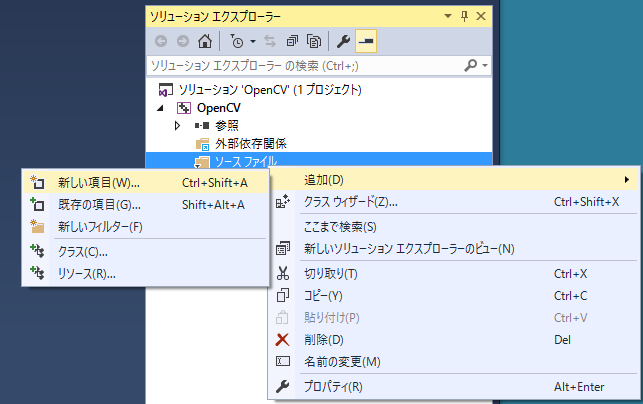
Task: Select 新しい項目(W)... from the submenu
Action: [99, 183]
